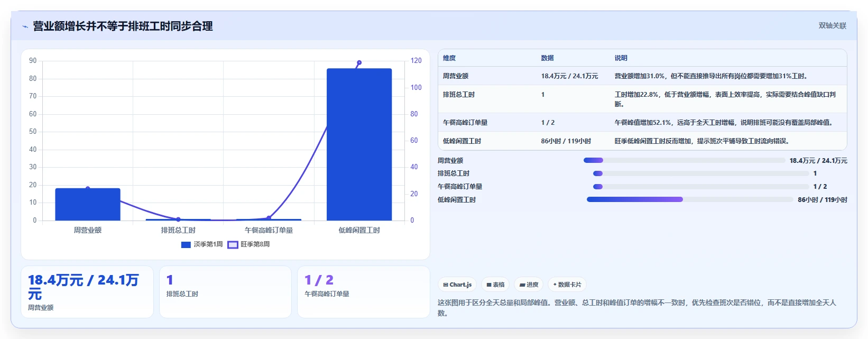Click right axis value 120
Image resolution: width=868 pixels, height=339 pixels.
(416, 61)
